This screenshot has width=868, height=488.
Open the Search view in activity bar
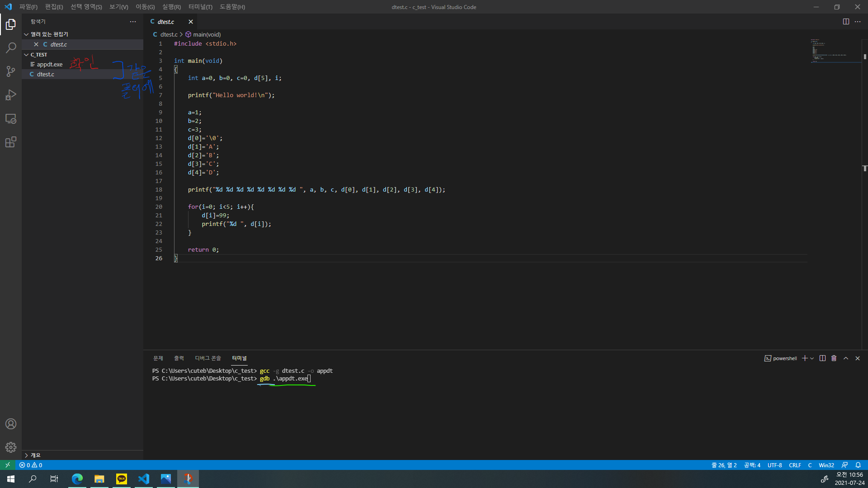tap(11, 47)
